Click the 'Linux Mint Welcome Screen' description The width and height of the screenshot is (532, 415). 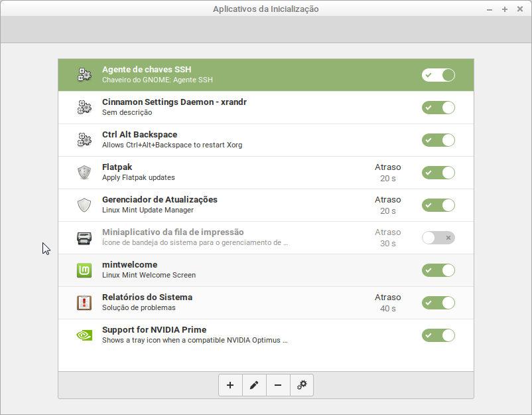pyautogui.click(x=149, y=276)
